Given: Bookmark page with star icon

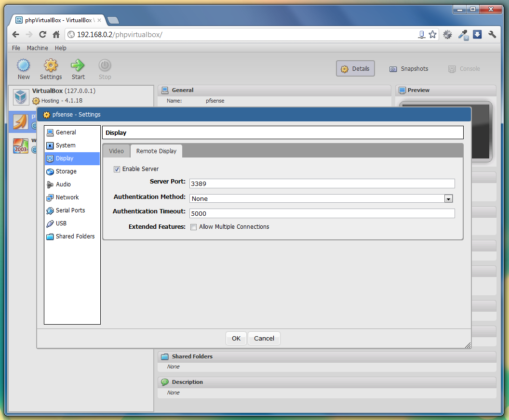Looking at the screenshot, I should pyautogui.click(x=432, y=34).
